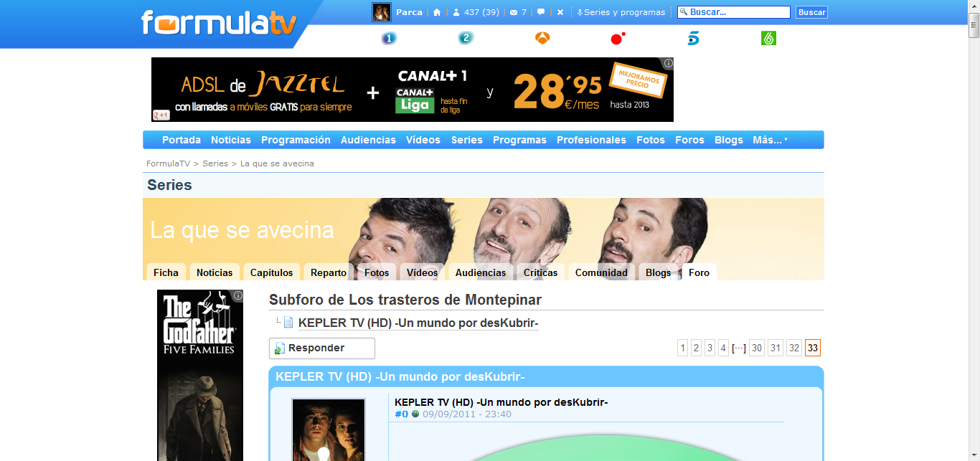Image resolution: width=980 pixels, height=461 pixels.
Task: Click the Cuatro red dot logo
Action: coord(618,39)
